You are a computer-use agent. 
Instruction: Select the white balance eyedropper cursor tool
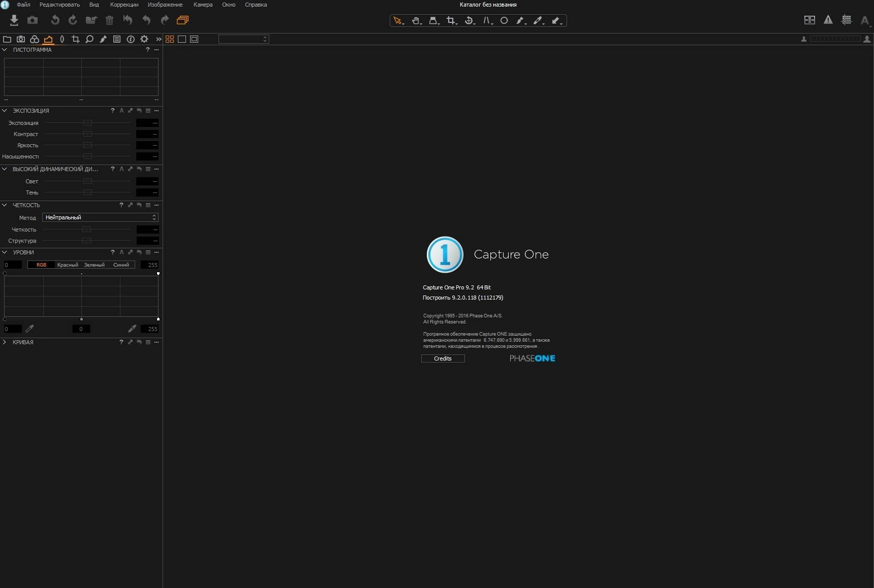538,21
